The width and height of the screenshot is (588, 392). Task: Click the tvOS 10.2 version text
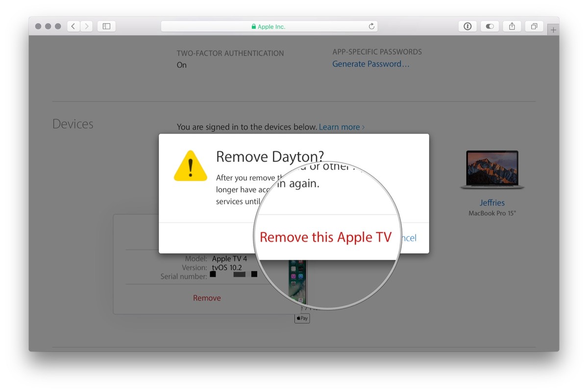(x=226, y=268)
